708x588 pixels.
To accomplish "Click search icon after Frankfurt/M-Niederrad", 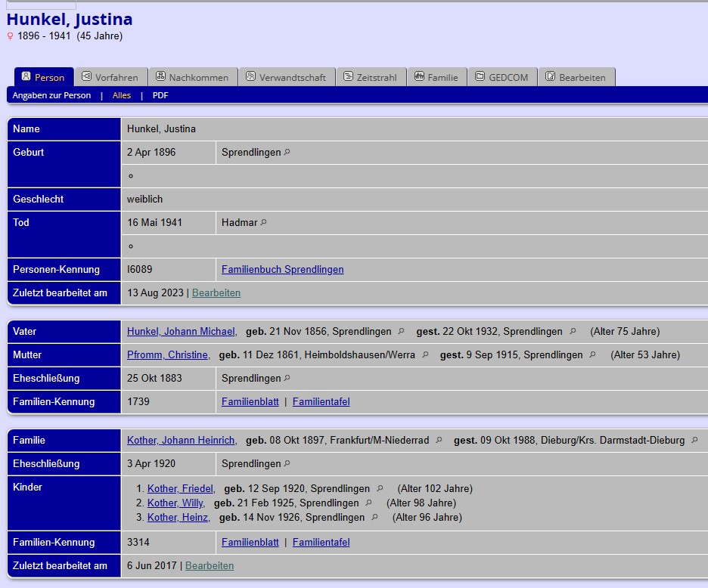I will tap(439, 440).
